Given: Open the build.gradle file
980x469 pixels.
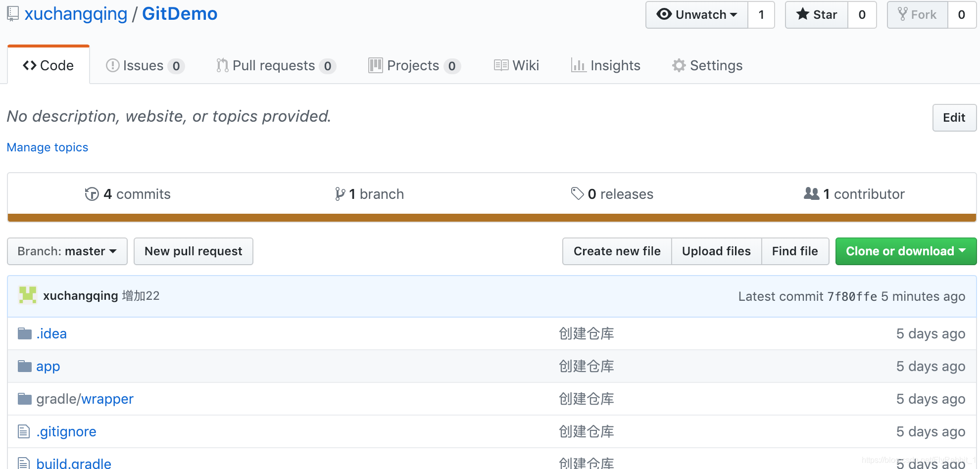Looking at the screenshot, I should pyautogui.click(x=74, y=463).
